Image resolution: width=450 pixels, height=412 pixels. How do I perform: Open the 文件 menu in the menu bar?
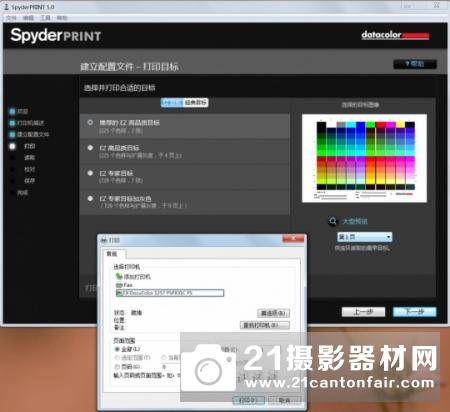coord(11,18)
